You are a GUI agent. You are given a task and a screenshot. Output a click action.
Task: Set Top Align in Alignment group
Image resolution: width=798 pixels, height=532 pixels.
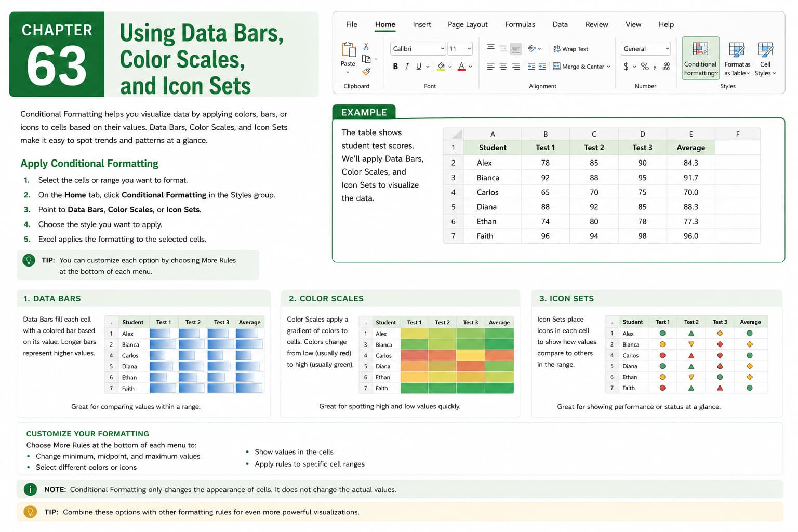490,48
